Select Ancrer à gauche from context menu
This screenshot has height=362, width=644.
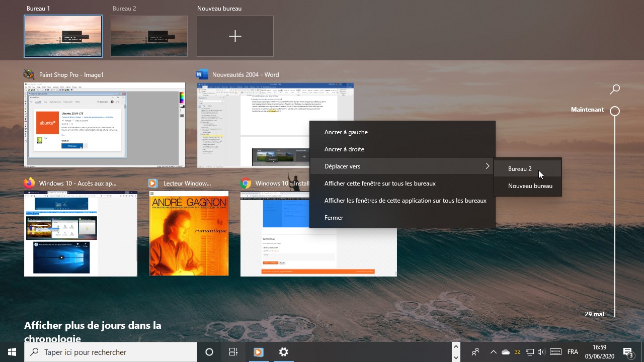click(x=346, y=132)
